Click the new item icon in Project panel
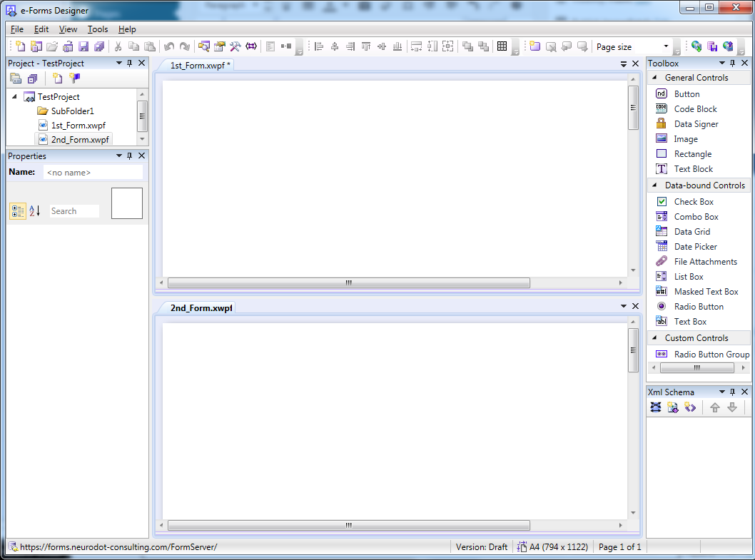755x560 pixels. click(57, 78)
